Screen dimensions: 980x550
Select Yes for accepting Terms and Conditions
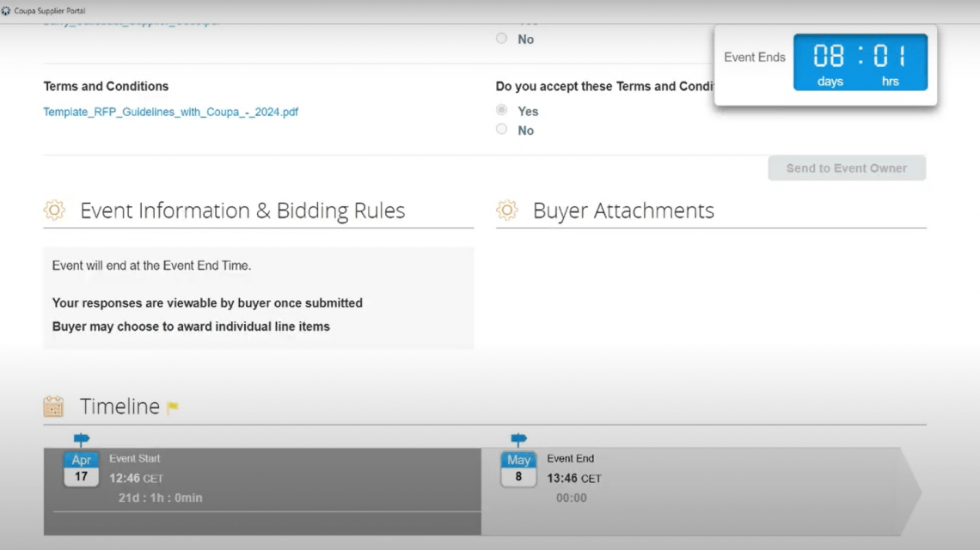[x=501, y=110]
